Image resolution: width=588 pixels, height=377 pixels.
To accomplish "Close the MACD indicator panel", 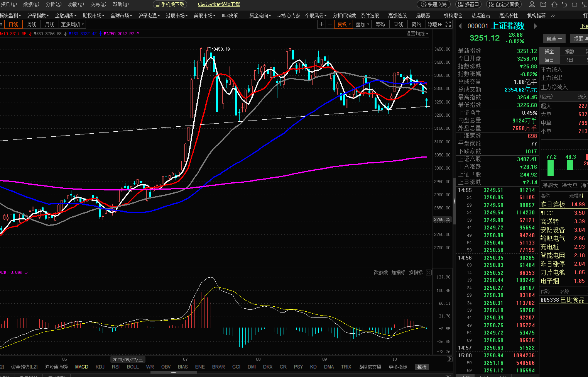I will 429,272.
